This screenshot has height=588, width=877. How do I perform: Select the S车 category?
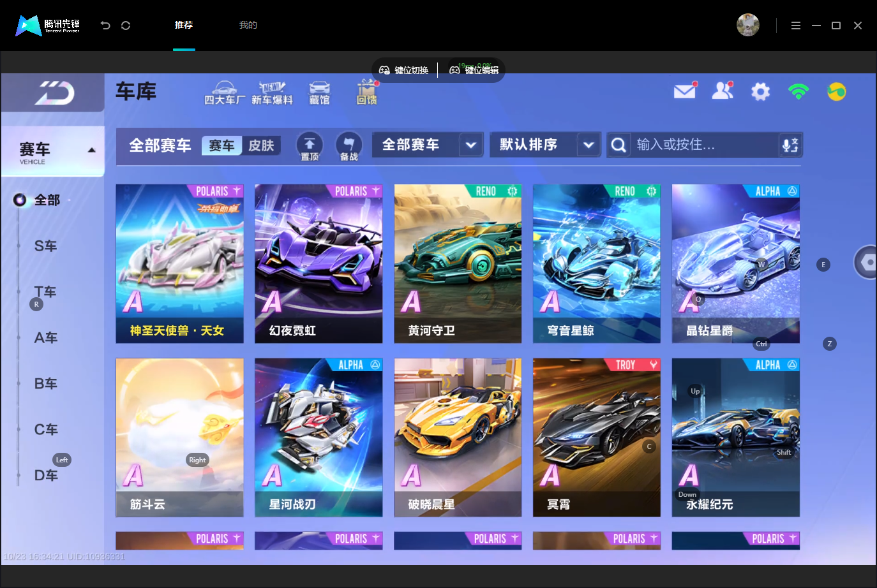45,246
